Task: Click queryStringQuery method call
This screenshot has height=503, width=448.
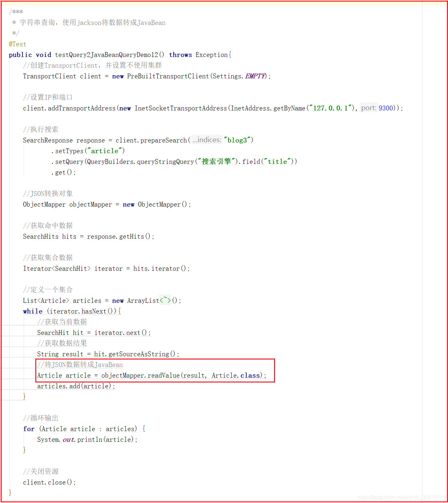Action: click(165, 162)
